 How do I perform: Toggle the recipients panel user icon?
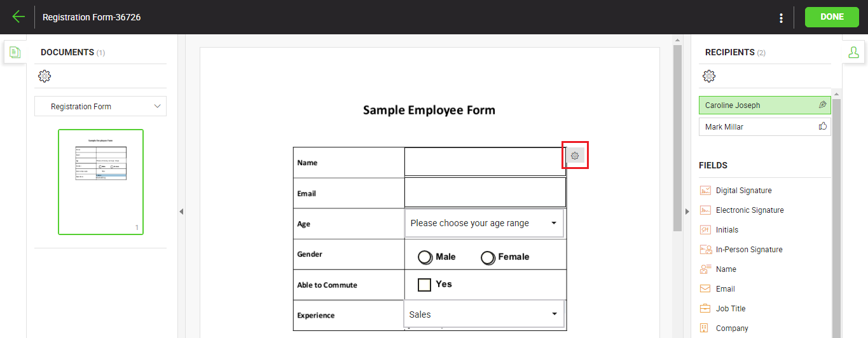pos(853,52)
